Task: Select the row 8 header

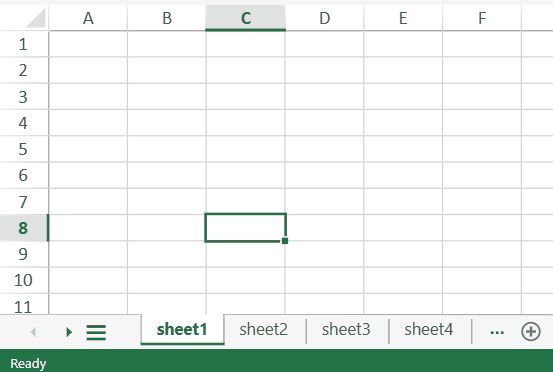Action: pyautogui.click(x=24, y=228)
